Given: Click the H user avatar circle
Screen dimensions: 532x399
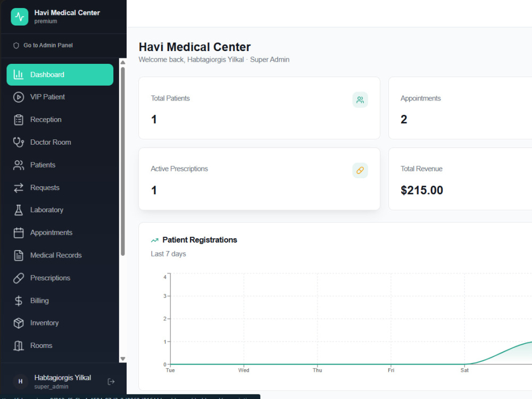Looking at the screenshot, I should tap(20, 381).
